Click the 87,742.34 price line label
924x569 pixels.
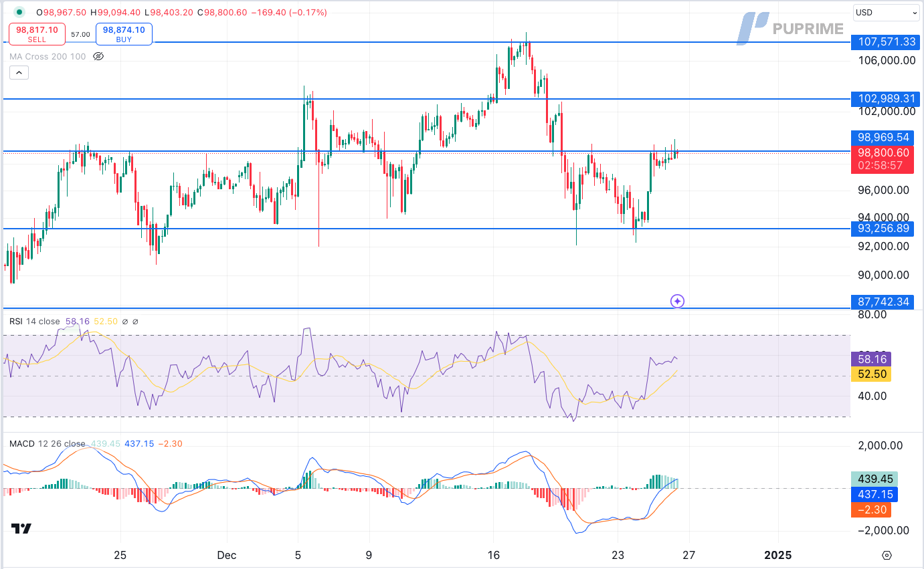pos(883,302)
